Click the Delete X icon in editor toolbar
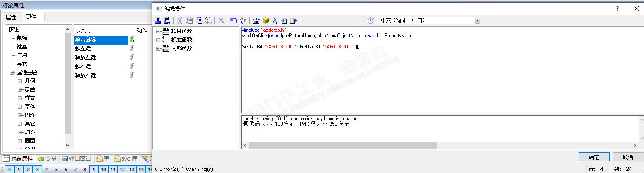 point(221,20)
